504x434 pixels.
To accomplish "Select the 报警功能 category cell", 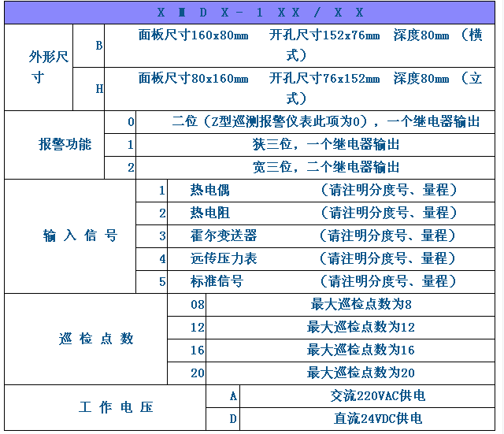I will pos(65,144).
